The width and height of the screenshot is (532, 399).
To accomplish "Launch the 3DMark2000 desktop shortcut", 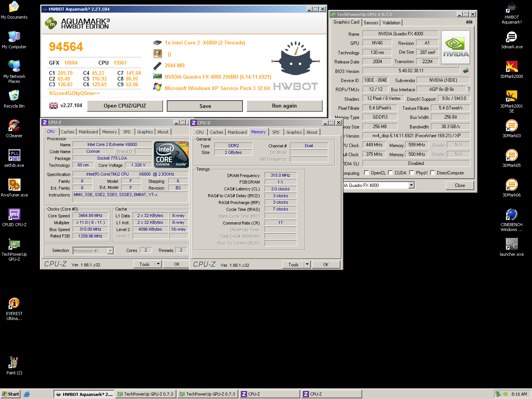I will 511,70.
